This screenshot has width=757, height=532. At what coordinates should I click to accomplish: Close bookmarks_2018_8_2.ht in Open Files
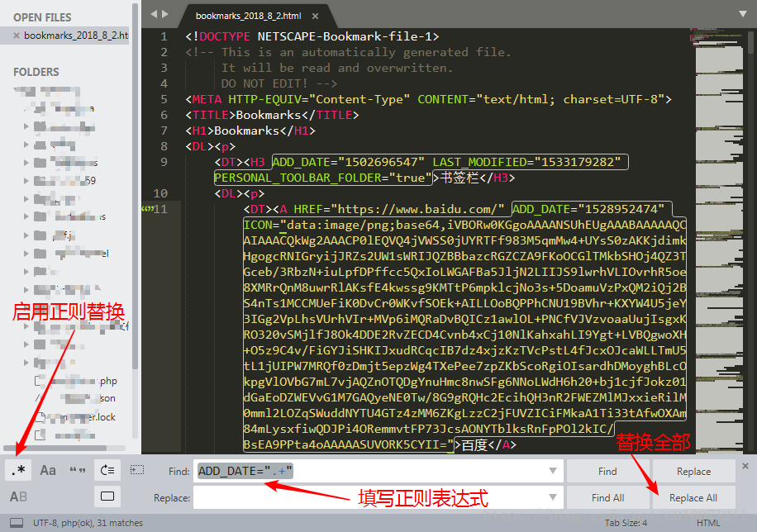[16, 36]
